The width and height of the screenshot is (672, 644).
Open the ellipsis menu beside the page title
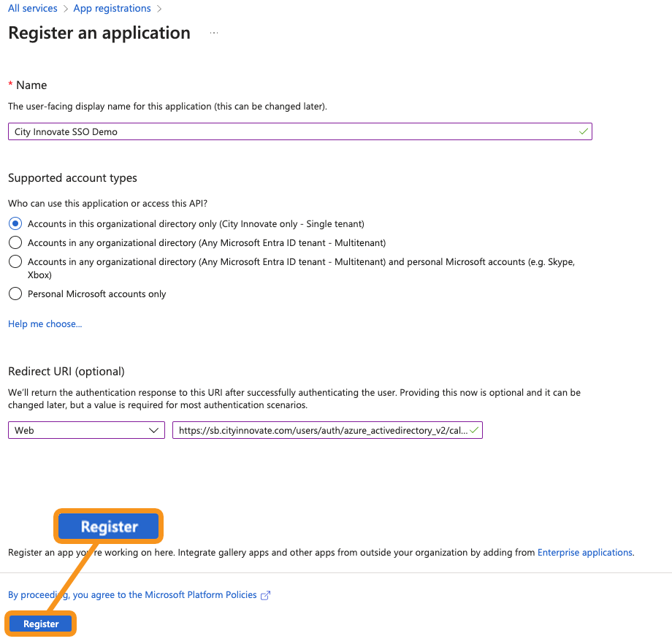[214, 34]
